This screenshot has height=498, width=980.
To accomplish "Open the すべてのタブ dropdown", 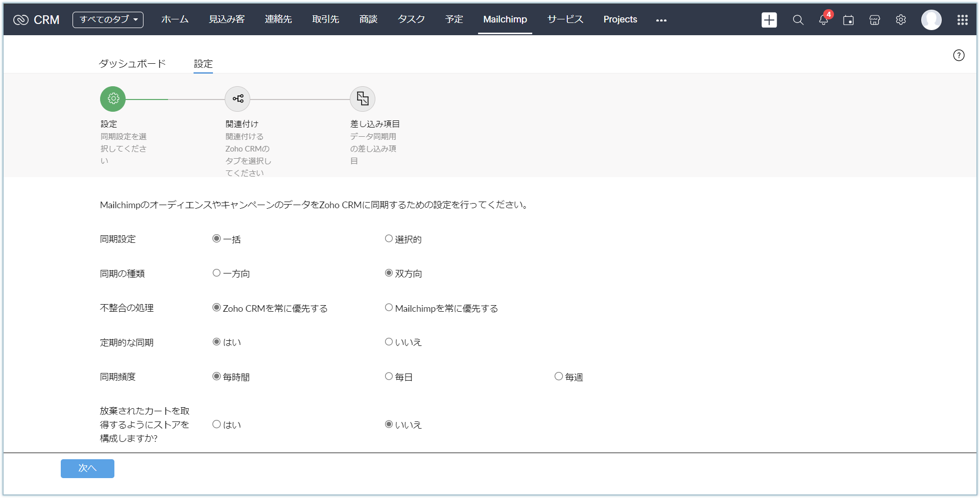I will click(x=108, y=20).
